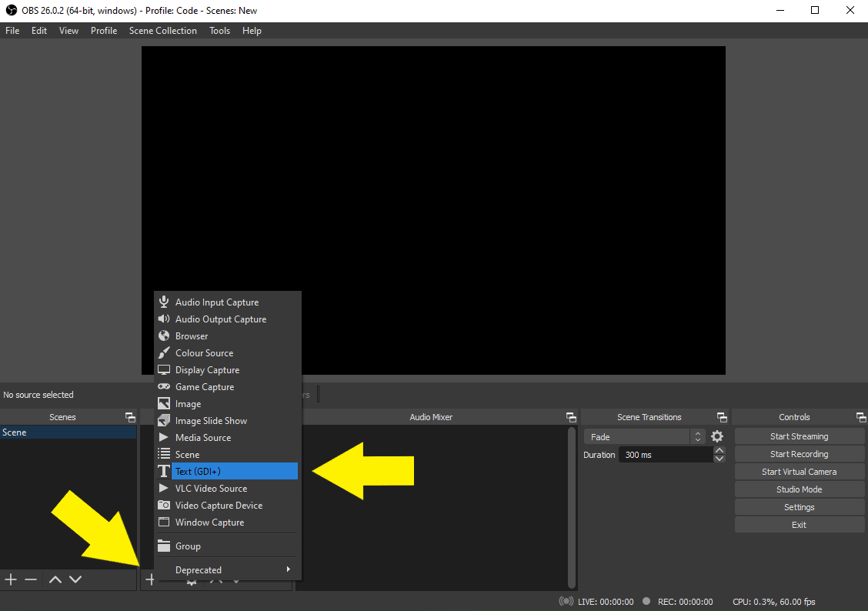Choose Video Capture Device entry

coord(228,505)
